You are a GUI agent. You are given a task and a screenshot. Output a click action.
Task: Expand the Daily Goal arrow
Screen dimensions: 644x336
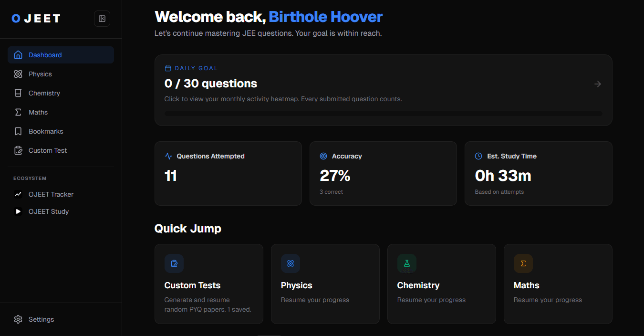tap(598, 84)
